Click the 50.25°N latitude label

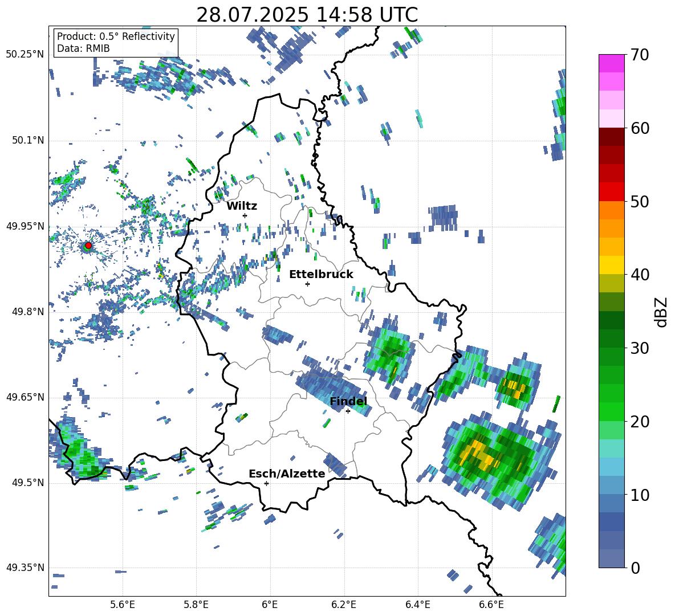pyautogui.click(x=25, y=55)
